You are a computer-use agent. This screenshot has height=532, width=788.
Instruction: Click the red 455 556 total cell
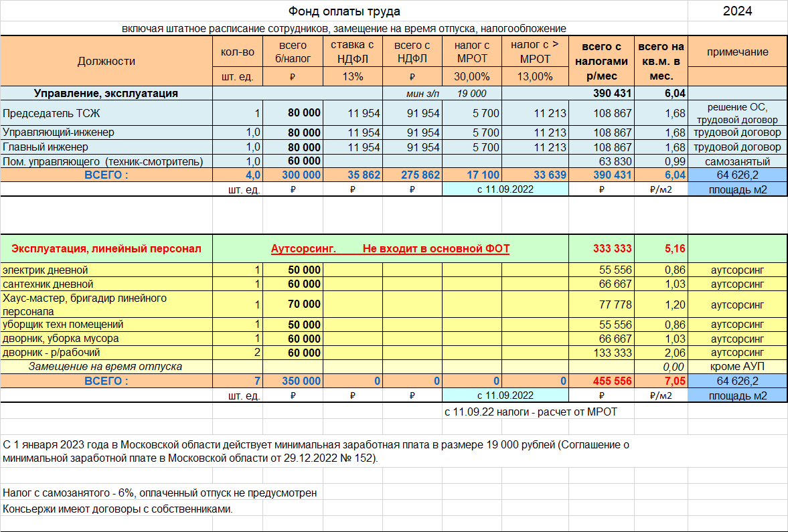(x=612, y=381)
